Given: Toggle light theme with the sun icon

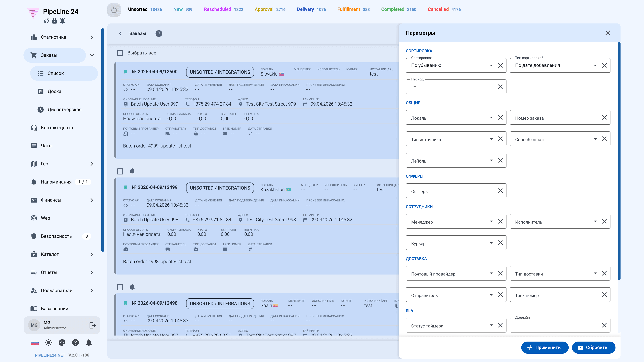Looking at the screenshot, I should point(48,343).
